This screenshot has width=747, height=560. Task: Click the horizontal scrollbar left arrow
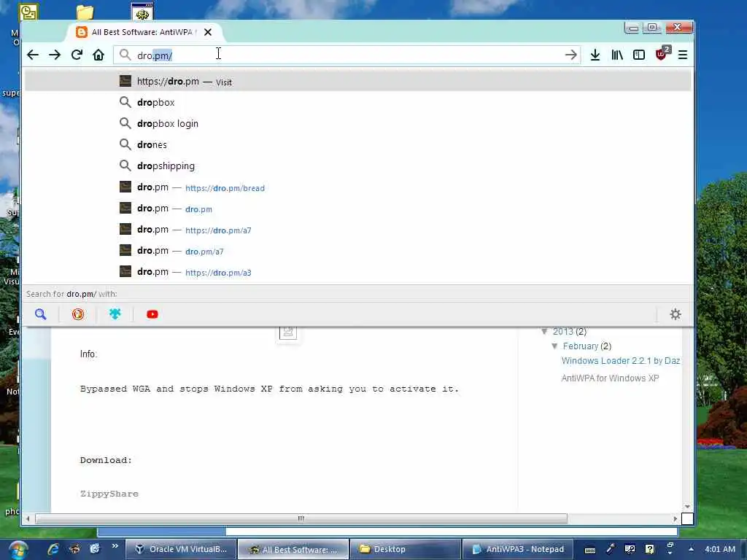[x=28, y=518]
